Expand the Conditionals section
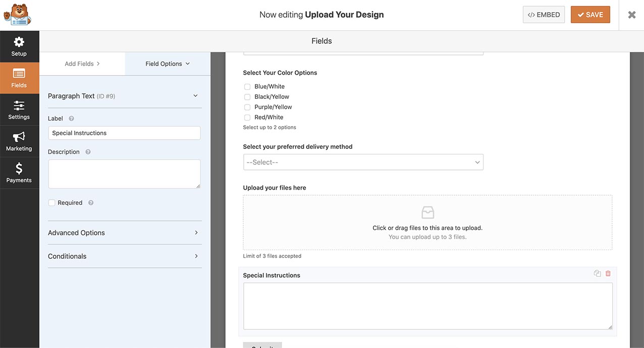Image resolution: width=644 pixels, height=348 pixels. pos(124,256)
